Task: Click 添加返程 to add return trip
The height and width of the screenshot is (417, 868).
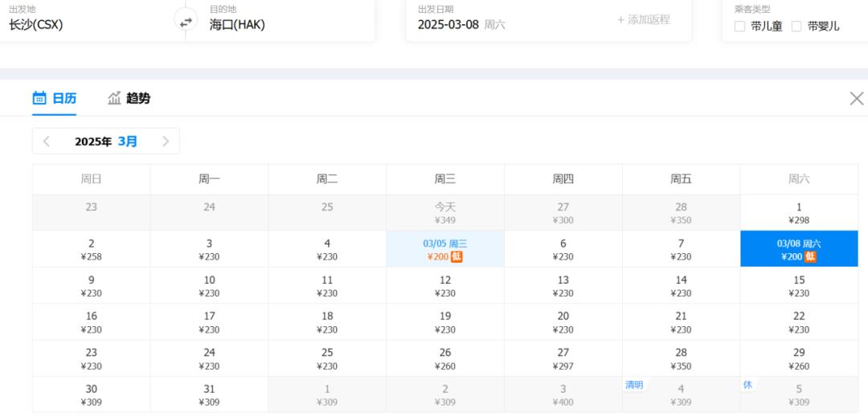Action: 643,19
